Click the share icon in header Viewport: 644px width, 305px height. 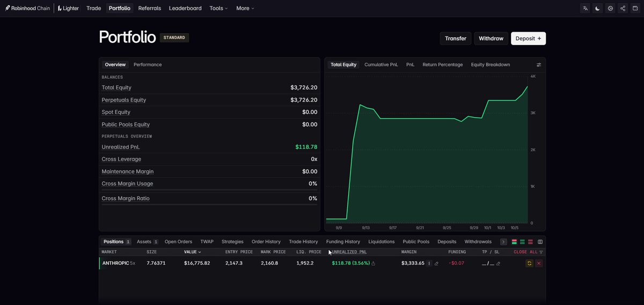[623, 8]
